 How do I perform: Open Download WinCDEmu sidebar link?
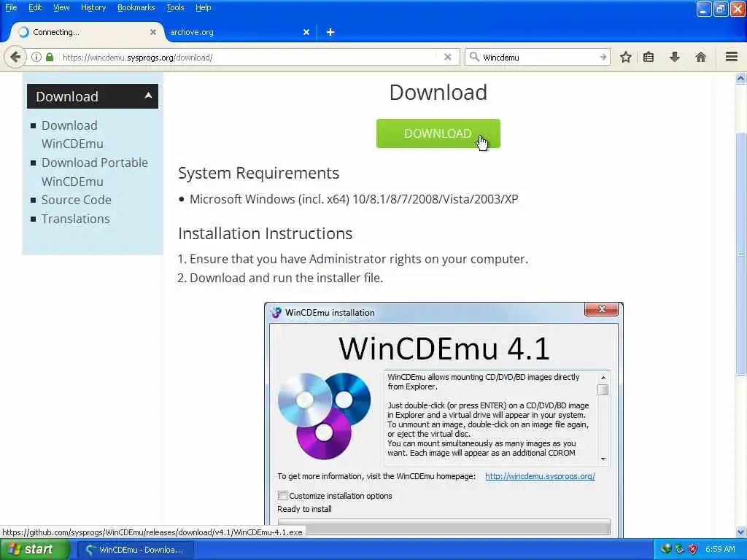[x=72, y=134]
